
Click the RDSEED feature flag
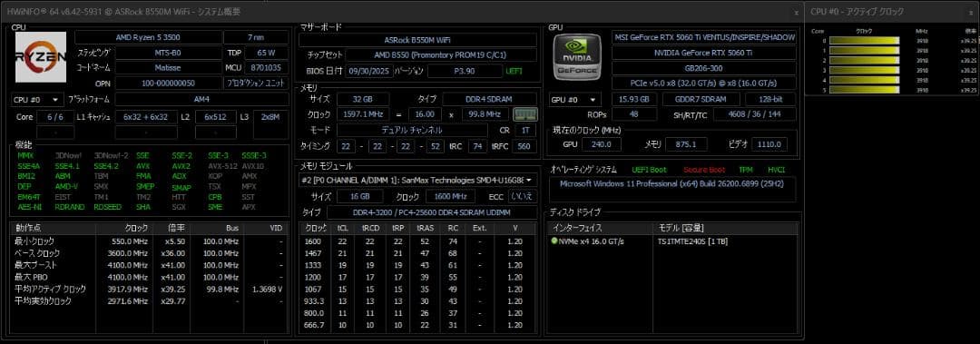tap(107, 207)
